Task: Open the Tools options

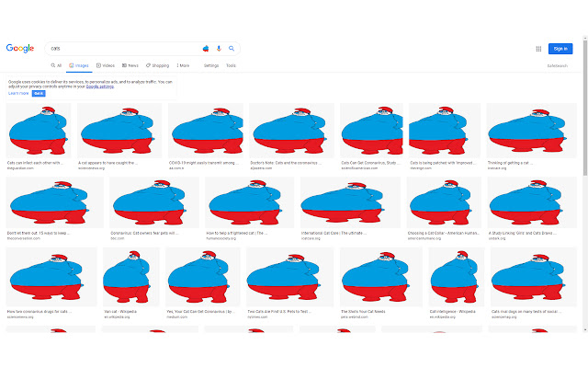Action: click(x=231, y=65)
